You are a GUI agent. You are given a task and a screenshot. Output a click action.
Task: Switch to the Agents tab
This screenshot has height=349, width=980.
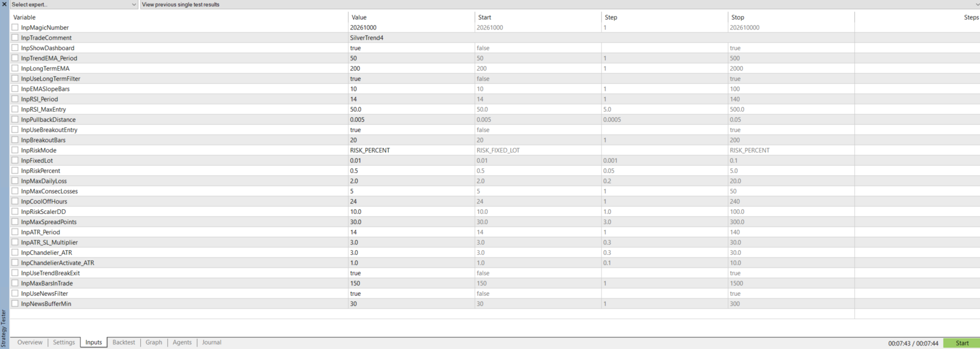click(182, 342)
